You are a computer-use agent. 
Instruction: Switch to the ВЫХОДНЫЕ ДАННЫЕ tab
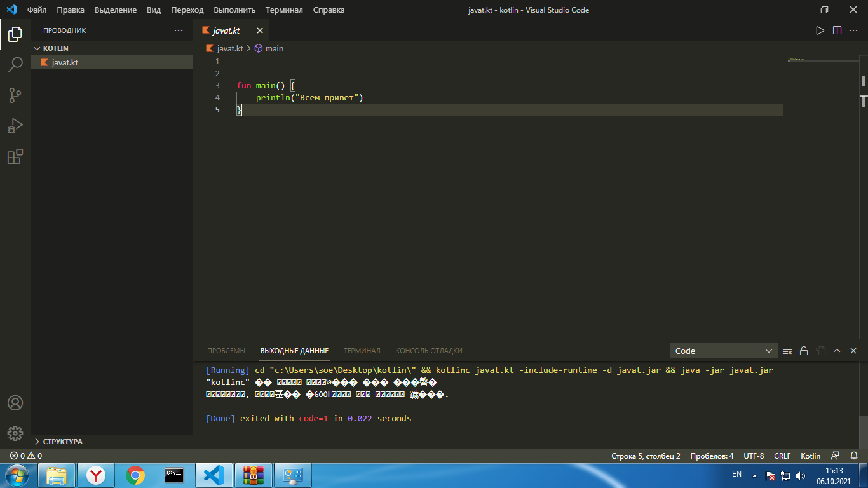(x=294, y=351)
